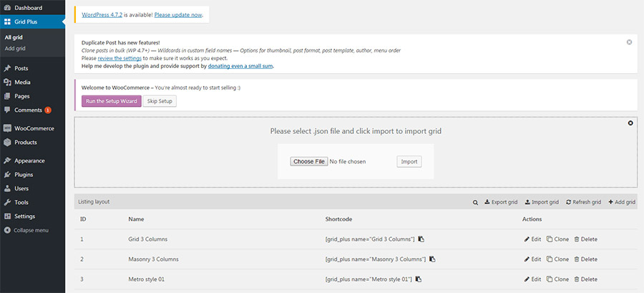Viewport: 644px width, 293px height.
Task: Click the Skip Setup button
Action: click(x=160, y=101)
